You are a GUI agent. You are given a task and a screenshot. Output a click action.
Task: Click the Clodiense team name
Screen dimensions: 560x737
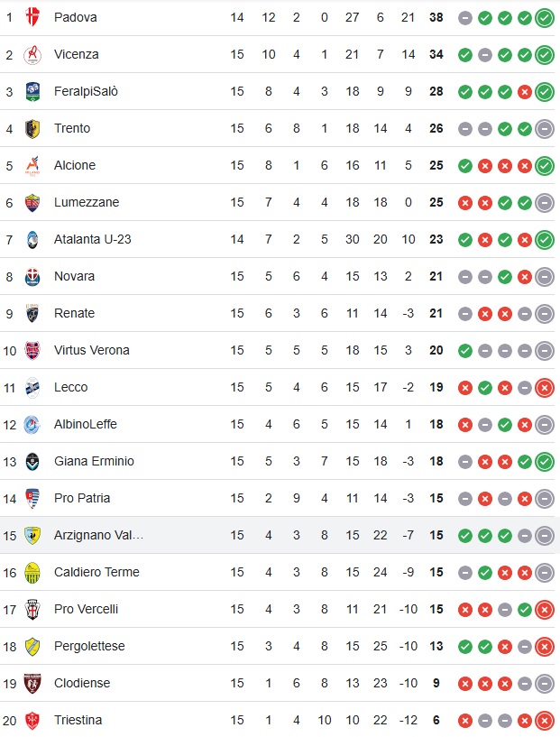pyautogui.click(x=82, y=683)
